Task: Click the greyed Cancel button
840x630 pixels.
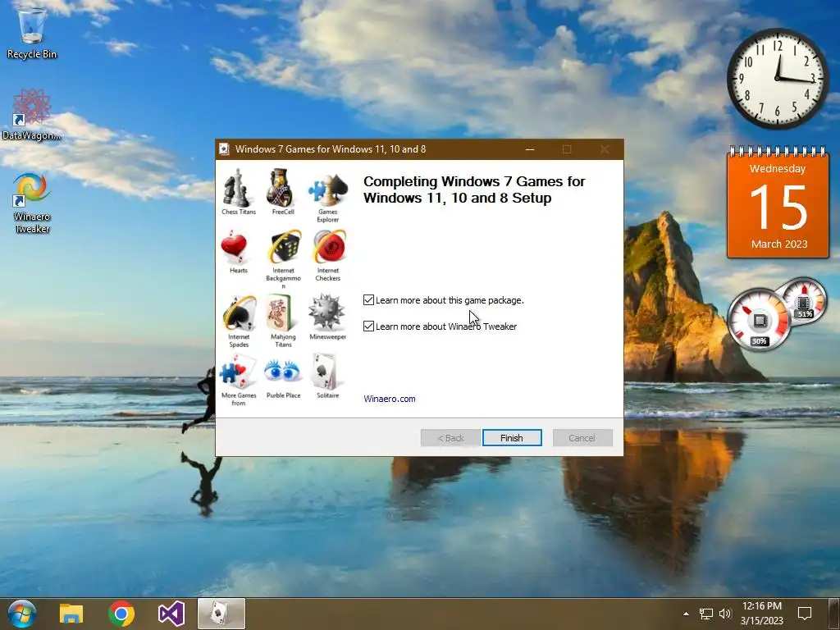Action: coord(582,438)
